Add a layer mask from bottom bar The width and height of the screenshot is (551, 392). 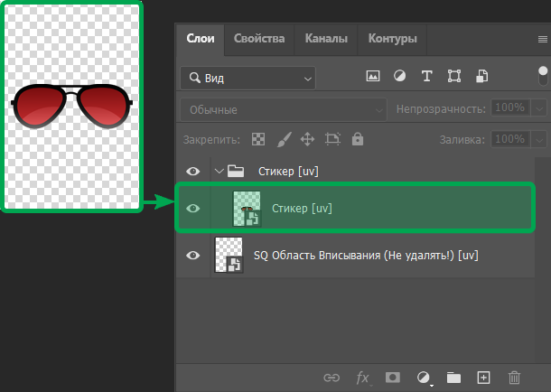tap(393, 377)
